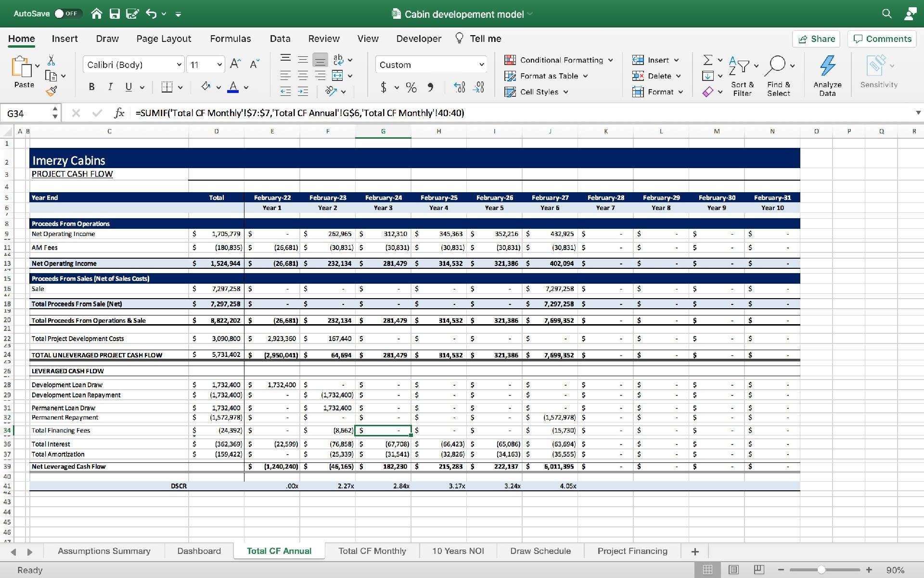
Task: Click Tell me search
Action: (478, 39)
